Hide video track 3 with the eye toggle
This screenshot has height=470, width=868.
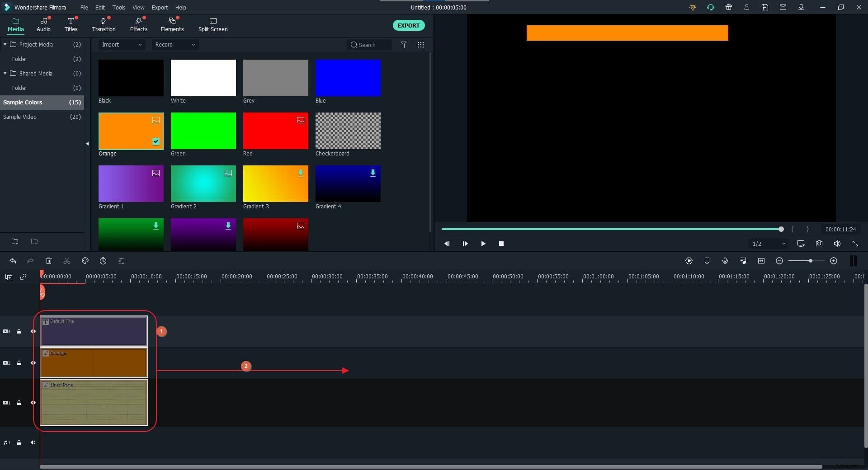[33, 331]
